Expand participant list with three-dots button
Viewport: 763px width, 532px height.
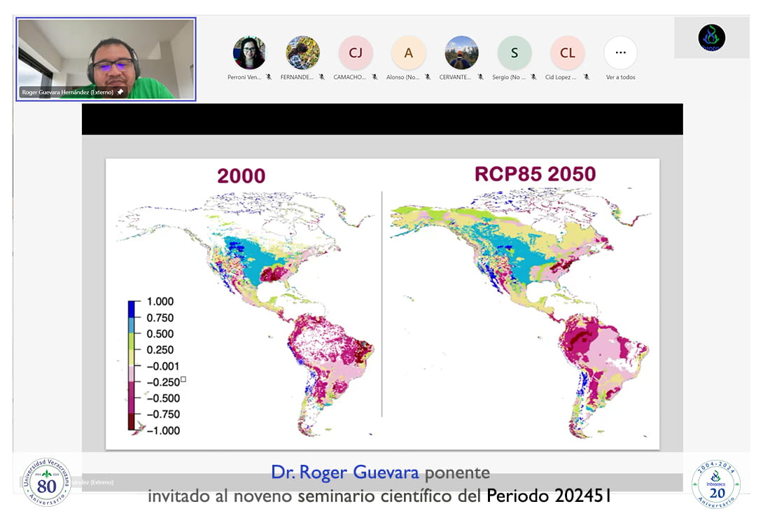coord(620,53)
